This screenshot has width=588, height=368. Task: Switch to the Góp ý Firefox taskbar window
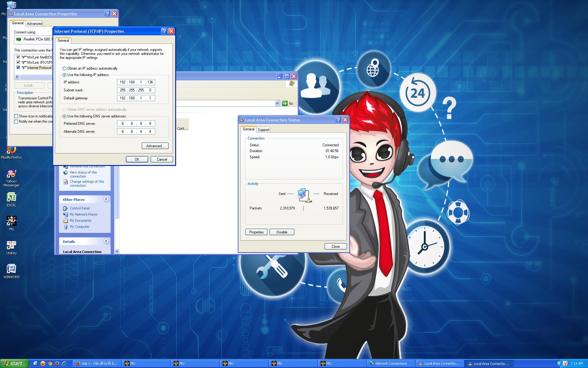[x=97, y=363]
